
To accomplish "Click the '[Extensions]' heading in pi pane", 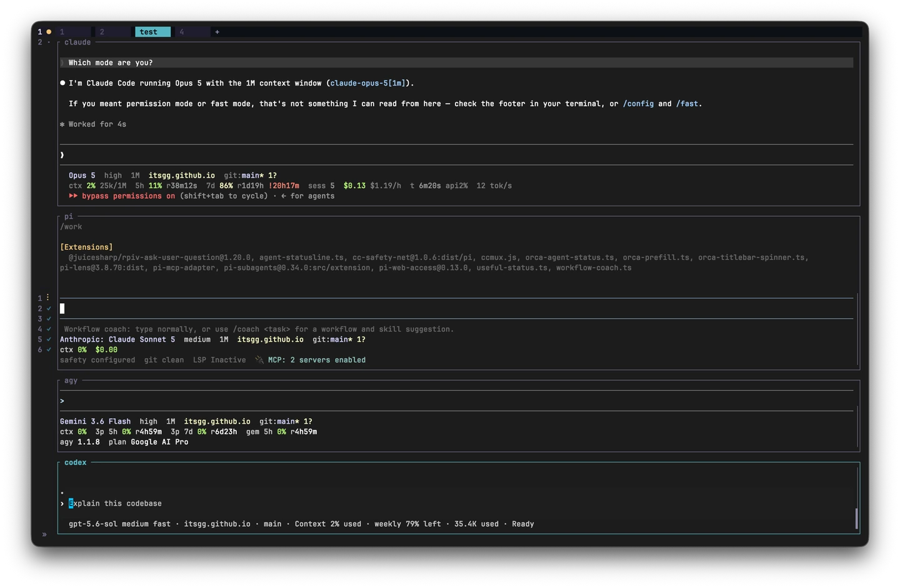I will click(x=86, y=247).
